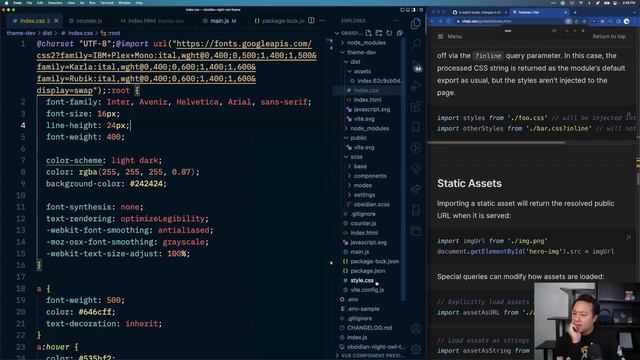Image resolution: width=640 pixels, height=360 pixels.
Task: Collapse all folders in Explorer
Action: pyautogui.click(x=400, y=33)
